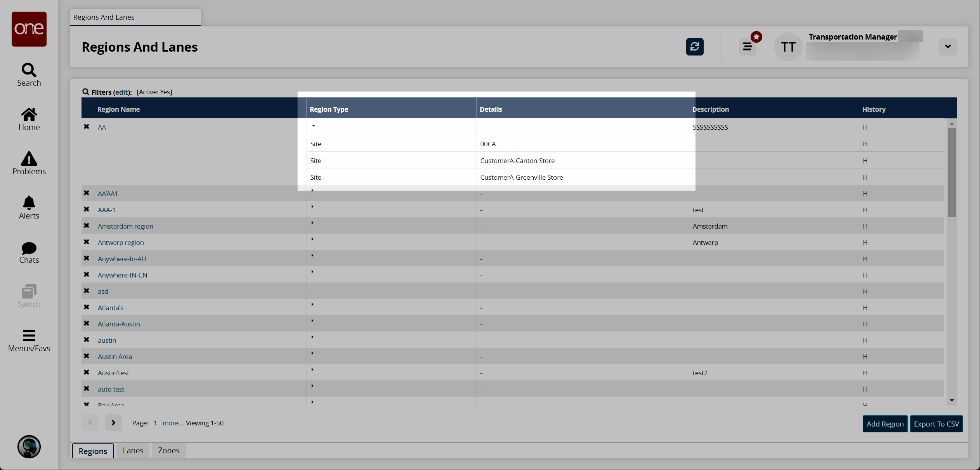Click the ONE logo
Image resolution: width=980 pixels, height=470 pixels.
pyautogui.click(x=29, y=29)
